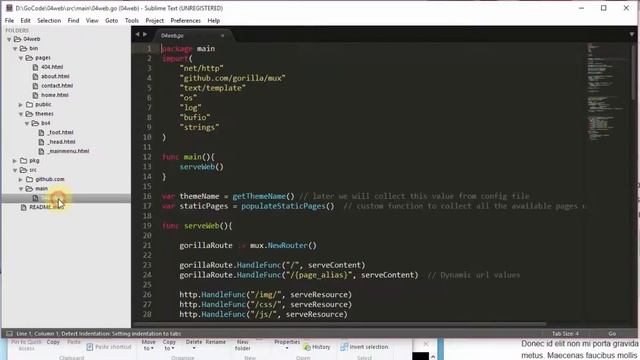Open _mainmenu.html in the sidebar

click(x=68, y=151)
